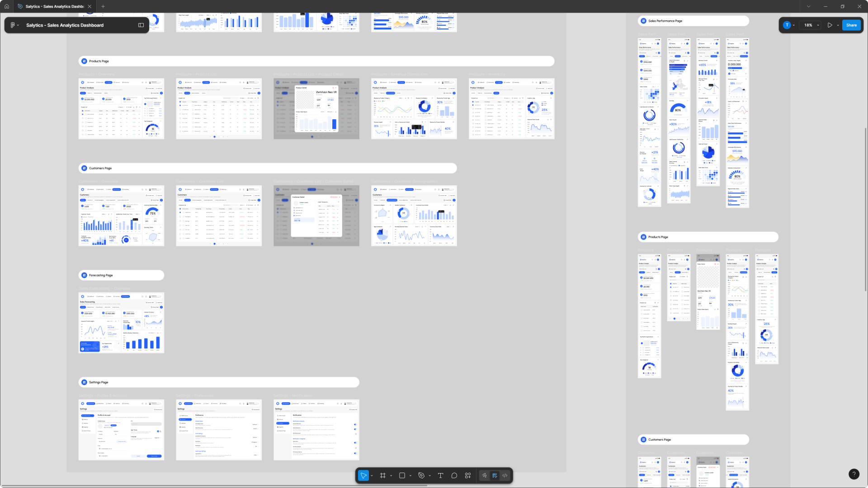Image resolution: width=868 pixels, height=488 pixels.
Task: Enable Dev mode with the code icon
Action: 505,475
